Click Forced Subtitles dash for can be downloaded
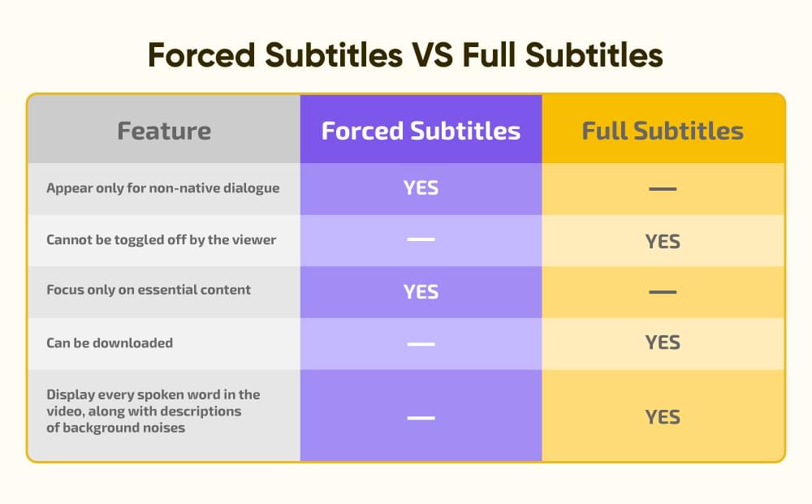 pos(421,343)
